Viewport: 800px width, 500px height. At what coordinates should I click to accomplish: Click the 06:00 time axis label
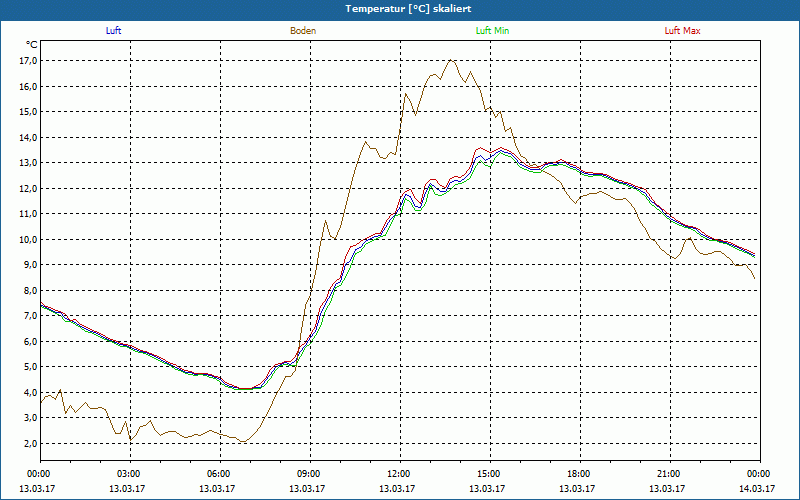[220, 474]
